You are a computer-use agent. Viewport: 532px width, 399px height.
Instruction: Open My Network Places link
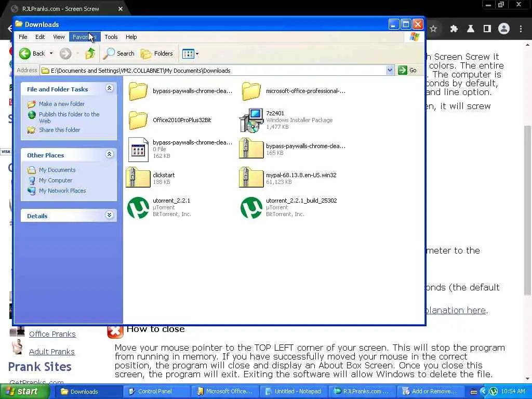[x=62, y=191]
